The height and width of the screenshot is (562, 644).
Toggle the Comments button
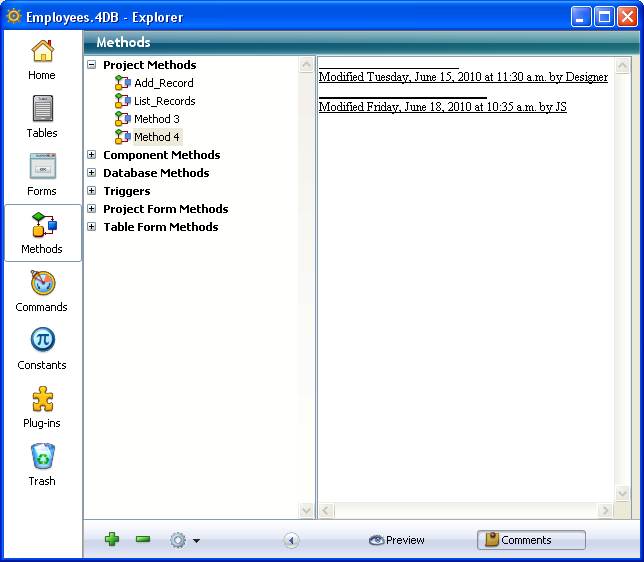531,540
